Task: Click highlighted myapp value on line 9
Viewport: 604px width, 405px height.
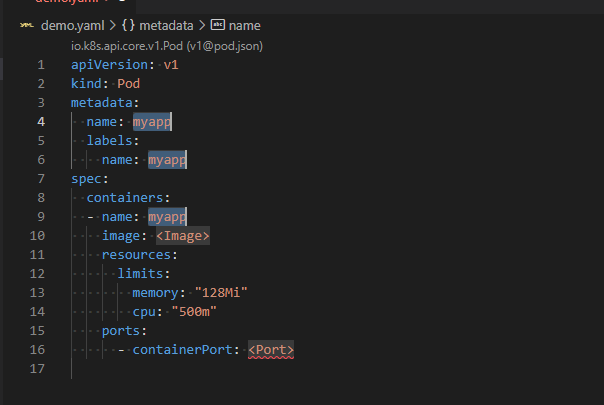Action: [168, 217]
